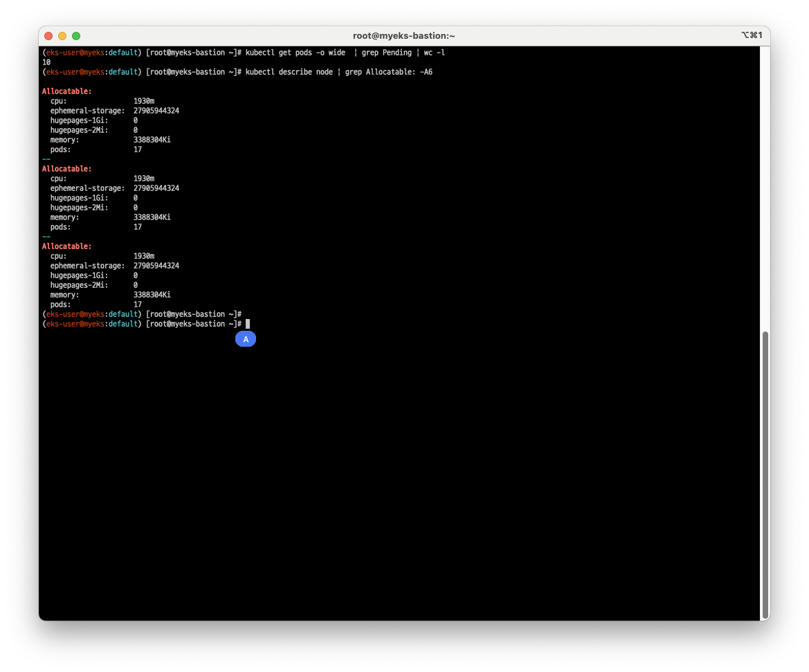Viewport: 809px width, 672px height.
Task: Click 'wc -l' at the end of the first command
Action: pos(435,53)
